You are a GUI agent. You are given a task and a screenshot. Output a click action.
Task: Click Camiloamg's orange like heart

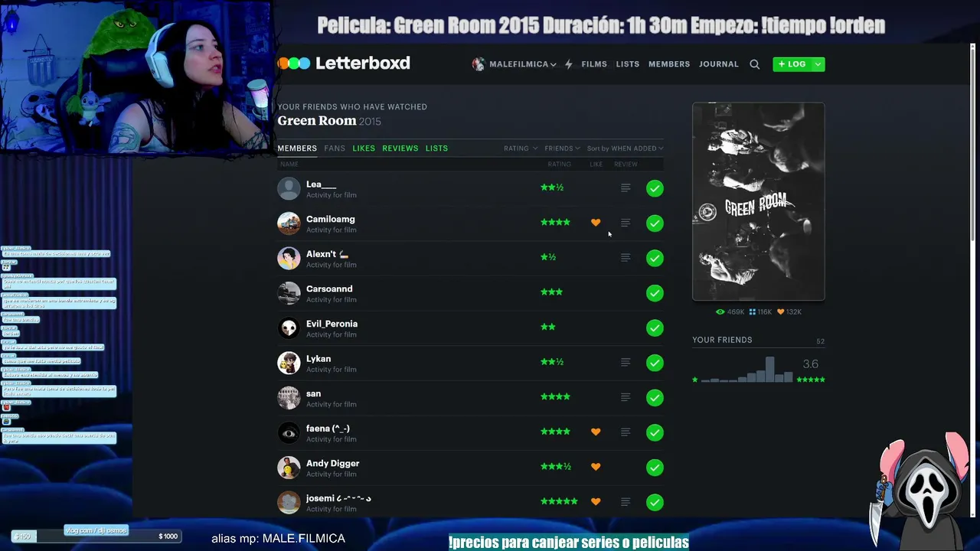[x=596, y=223]
